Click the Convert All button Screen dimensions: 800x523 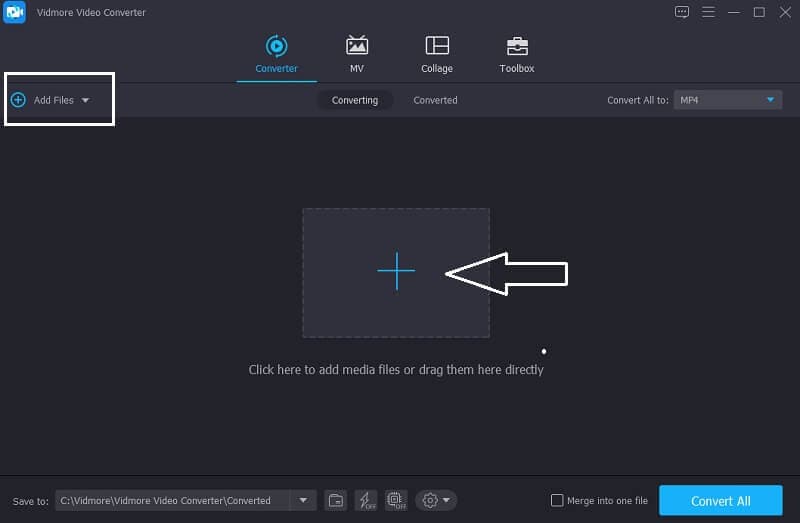coord(720,500)
